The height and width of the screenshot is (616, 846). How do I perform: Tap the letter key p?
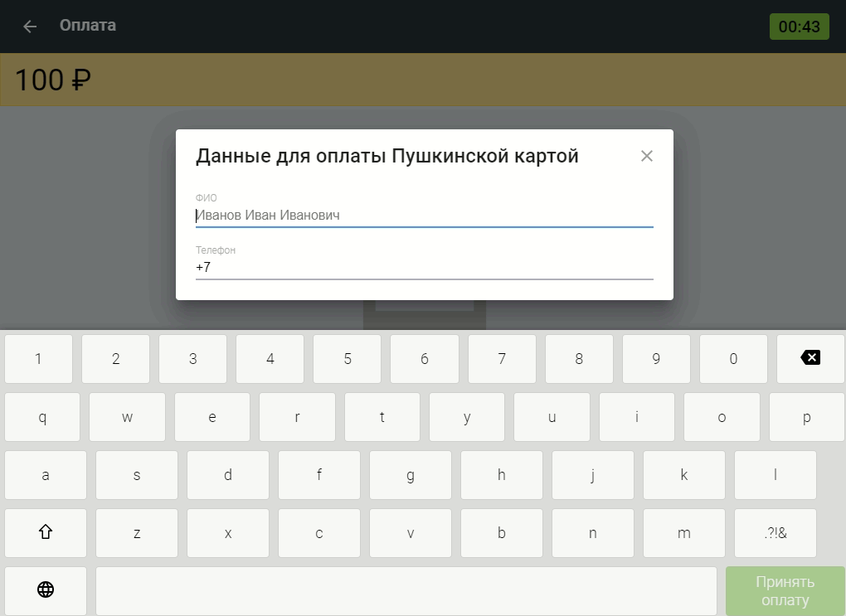pos(807,417)
